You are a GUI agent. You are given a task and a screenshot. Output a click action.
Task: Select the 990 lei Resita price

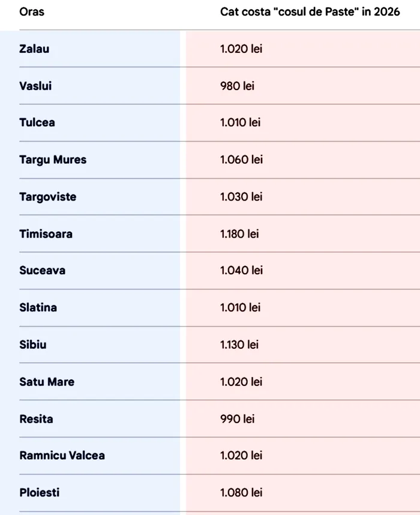(237, 418)
